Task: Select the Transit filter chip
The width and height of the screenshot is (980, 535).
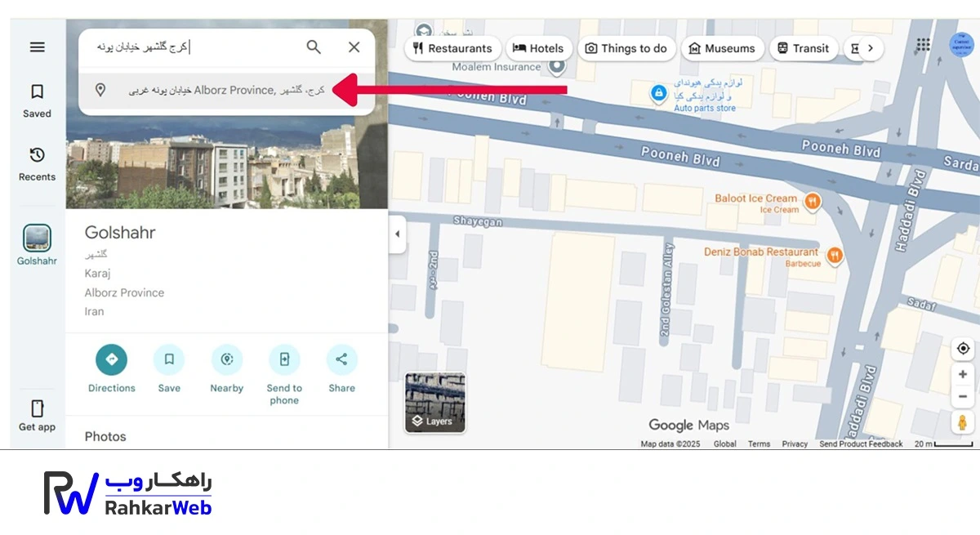Action: pos(803,48)
